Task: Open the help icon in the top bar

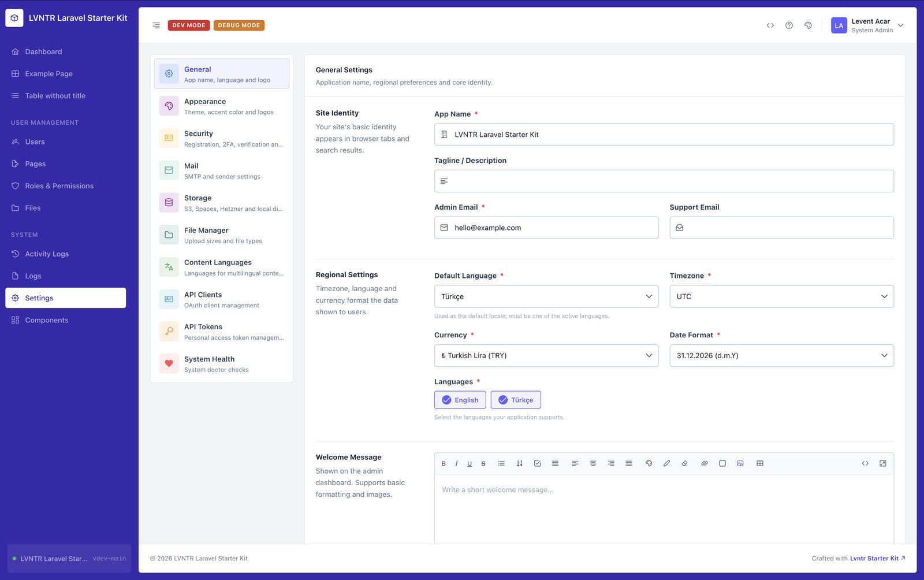Action: coord(789,25)
